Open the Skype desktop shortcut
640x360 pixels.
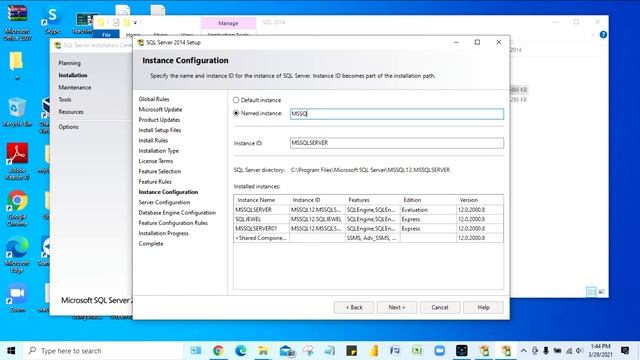(x=52, y=20)
